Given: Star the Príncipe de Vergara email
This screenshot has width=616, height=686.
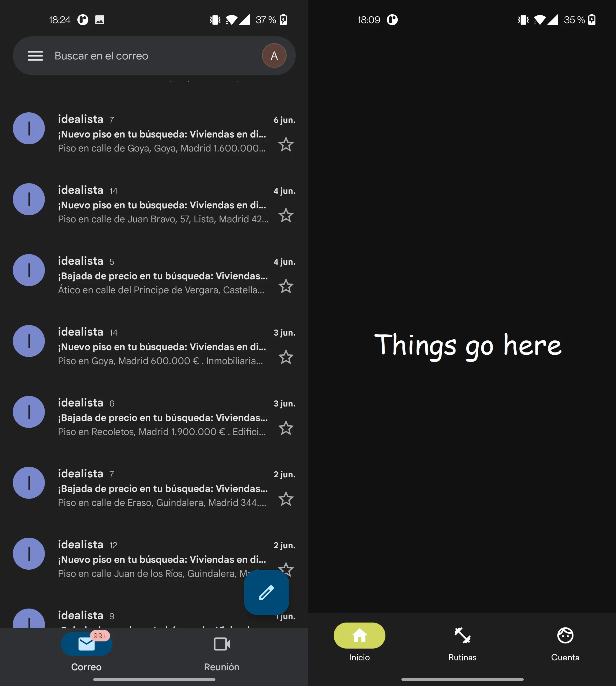Looking at the screenshot, I should 286,286.
